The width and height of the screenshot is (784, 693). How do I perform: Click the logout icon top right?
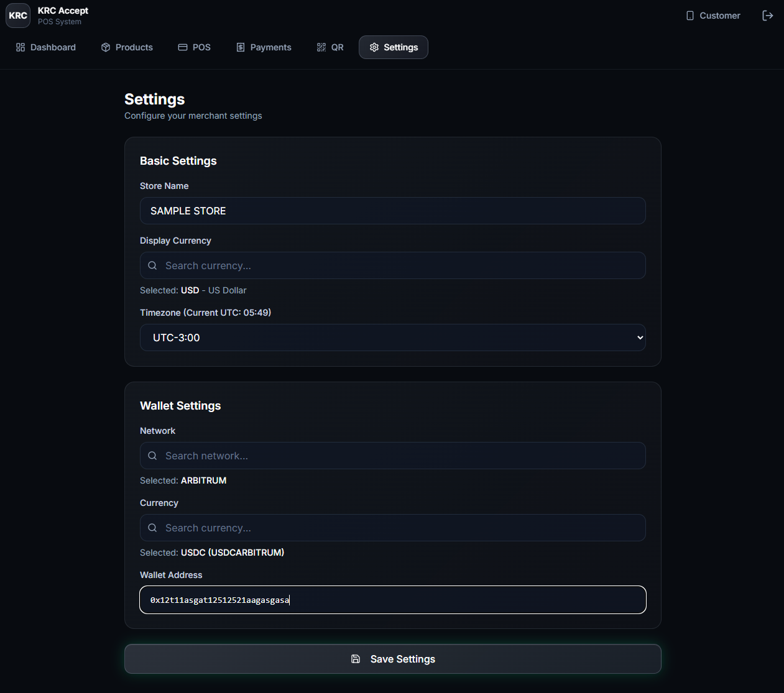click(768, 15)
